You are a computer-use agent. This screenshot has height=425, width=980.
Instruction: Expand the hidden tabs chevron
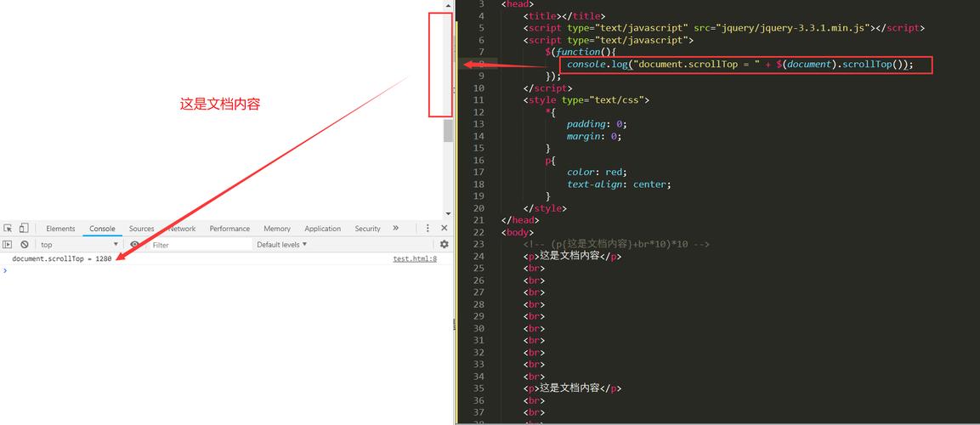tap(395, 229)
